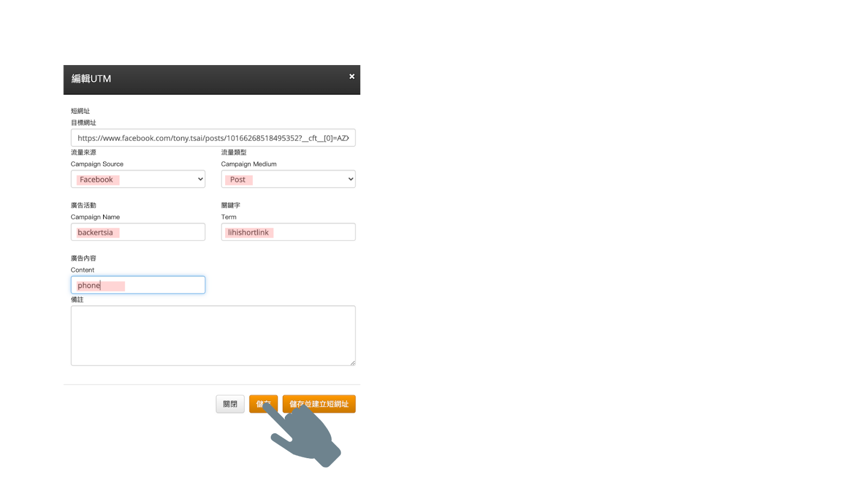Viewport: 868px width, 488px height.
Task: Click the 短網址 label text
Action: pos(80,111)
